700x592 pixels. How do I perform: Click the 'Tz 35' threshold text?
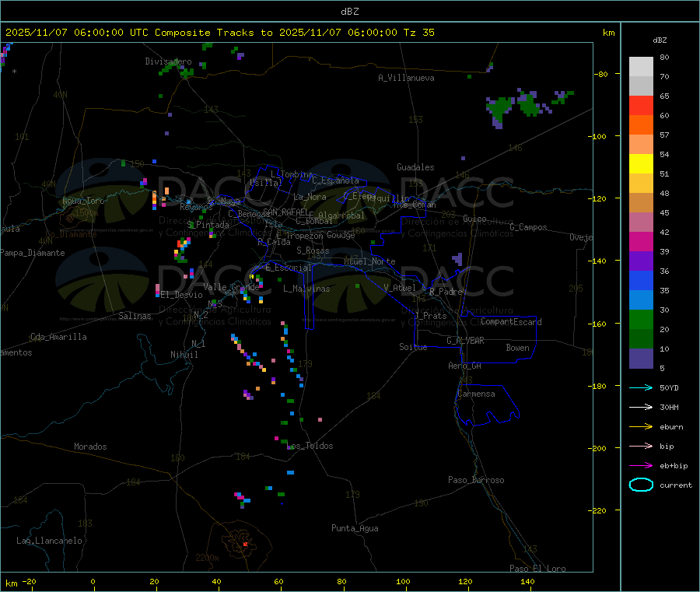(418, 33)
